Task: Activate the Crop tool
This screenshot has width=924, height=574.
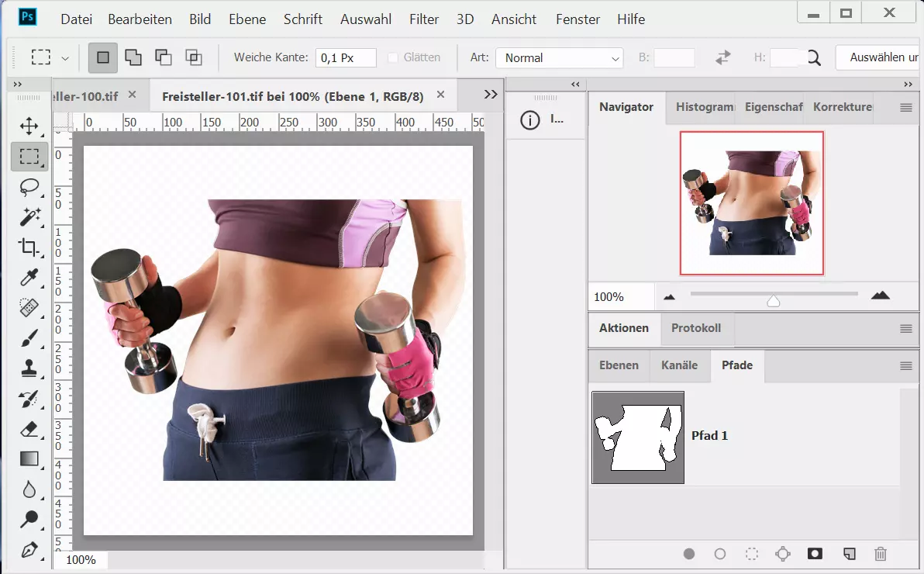Action: tap(29, 247)
